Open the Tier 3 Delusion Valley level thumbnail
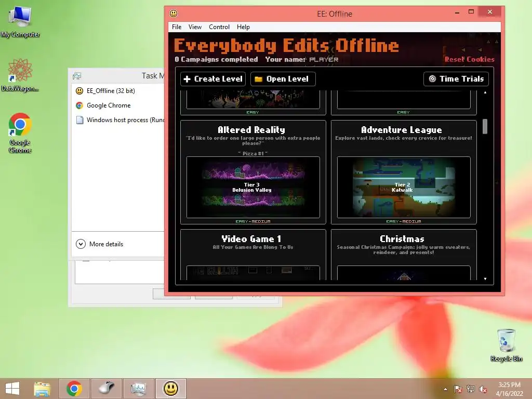532x399 pixels. click(253, 187)
